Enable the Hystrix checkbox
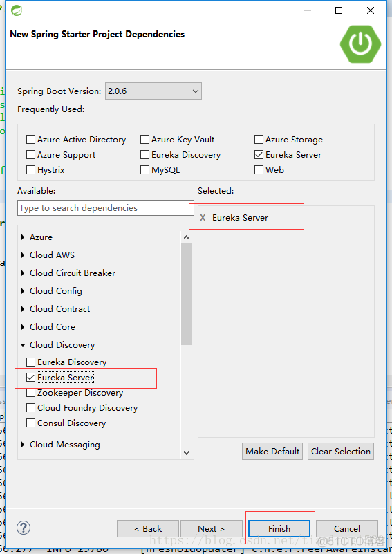 [30, 170]
